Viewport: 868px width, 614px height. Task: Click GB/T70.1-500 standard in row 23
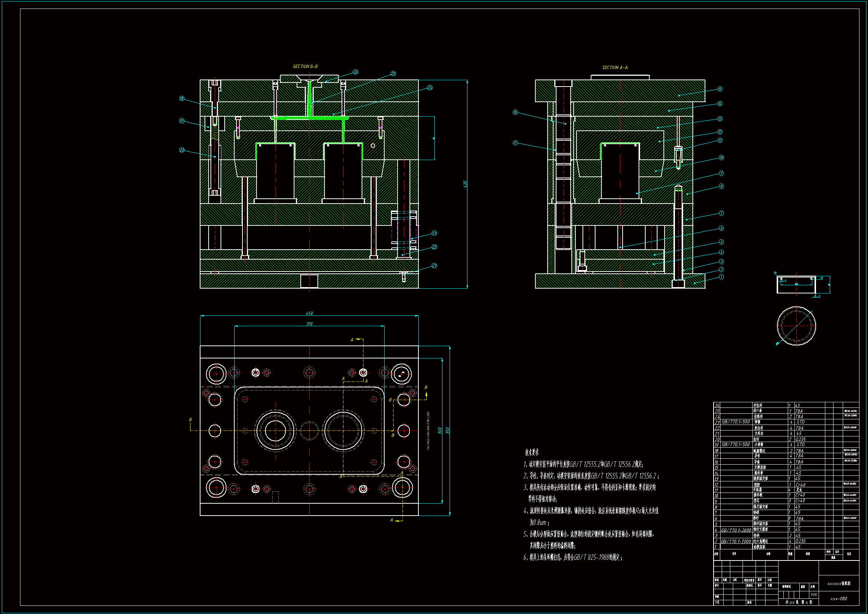pyautogui.click(x=735, y=422)
